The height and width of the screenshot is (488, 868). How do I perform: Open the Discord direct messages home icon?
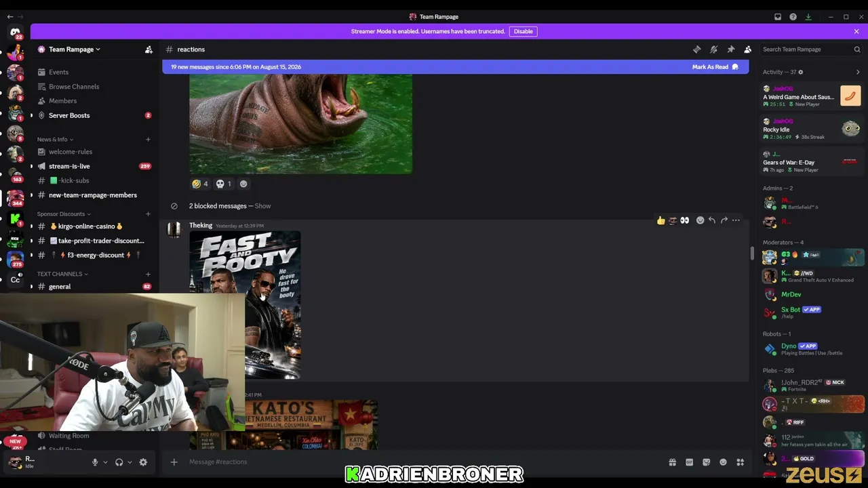click(15, 32)
